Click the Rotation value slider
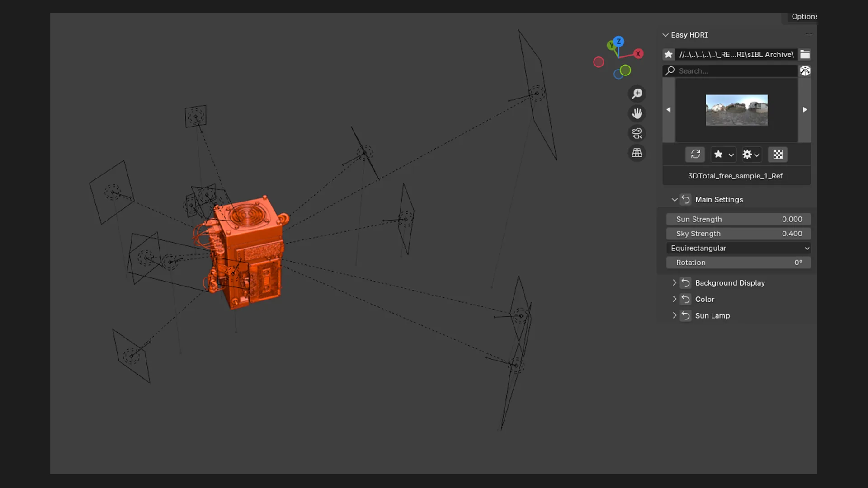The image size is (868, 488). click(738, 263)
